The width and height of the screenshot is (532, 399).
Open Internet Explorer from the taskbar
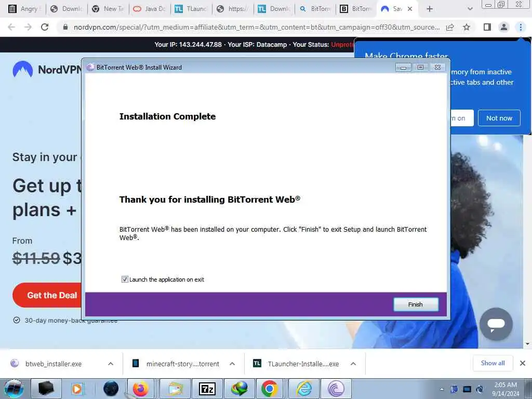coord(304,389)
